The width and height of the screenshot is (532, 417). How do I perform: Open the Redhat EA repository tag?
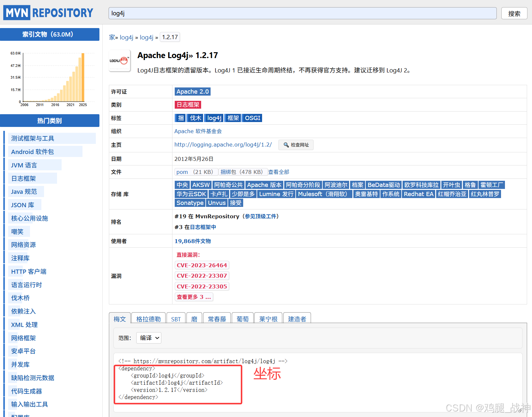pyautogui.click(x=419, y=194)
